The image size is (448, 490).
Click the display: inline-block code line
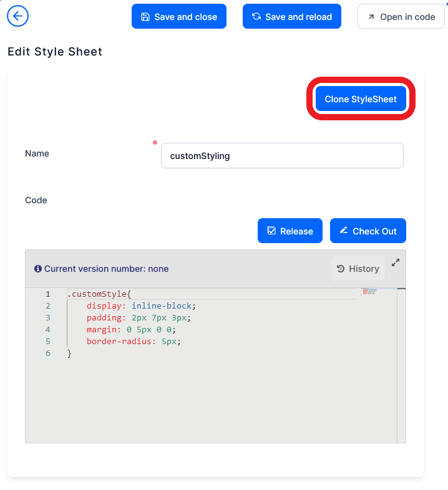[141, 306]
